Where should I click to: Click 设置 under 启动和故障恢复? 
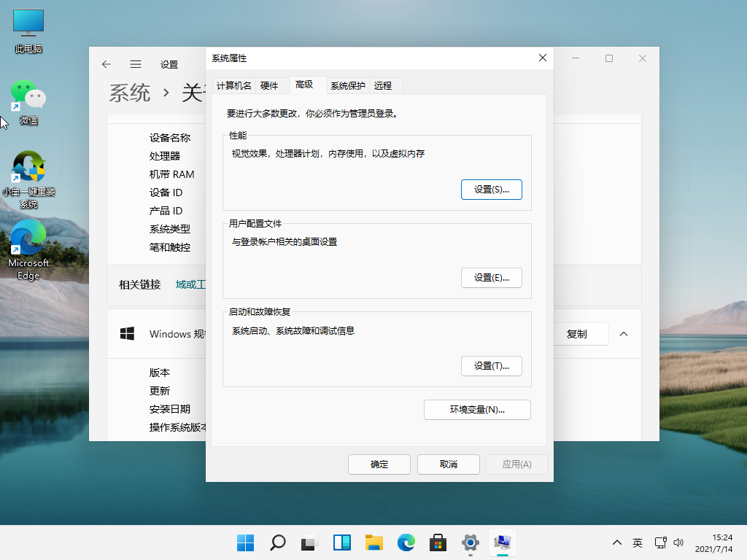tap(491, 365)
